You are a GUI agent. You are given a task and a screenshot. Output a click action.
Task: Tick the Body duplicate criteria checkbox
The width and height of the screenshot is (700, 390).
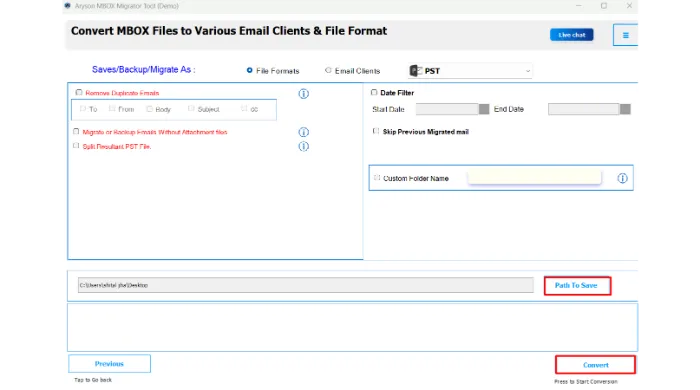coord(150,108)
